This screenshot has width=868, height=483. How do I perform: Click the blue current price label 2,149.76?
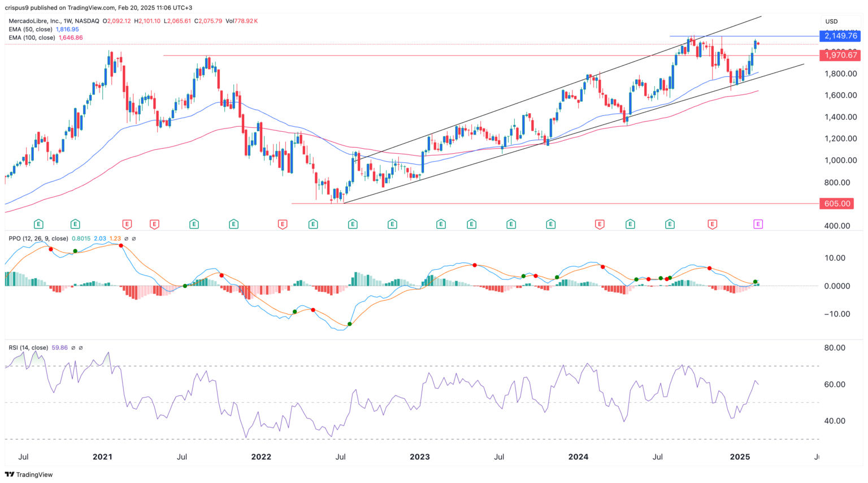[840, 36]
